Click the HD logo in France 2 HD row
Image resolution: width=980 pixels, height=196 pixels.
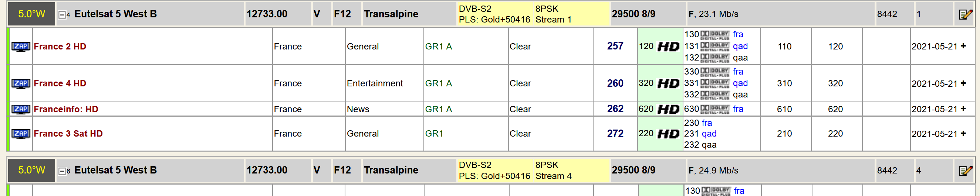coord(668,47)
